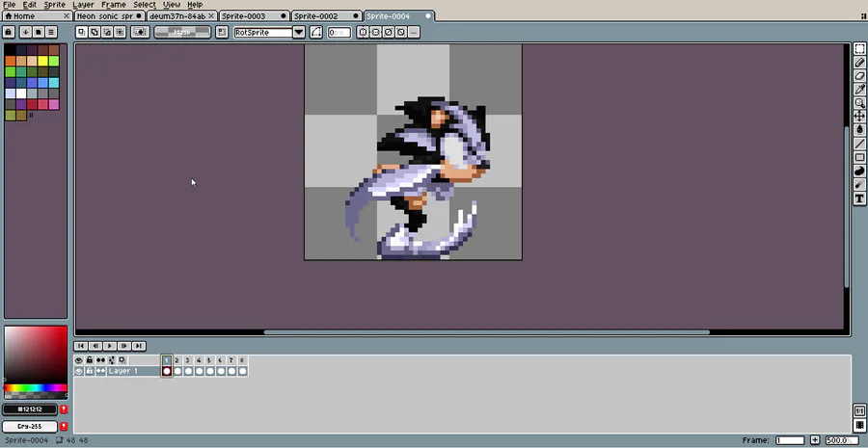Go to the last frame
The image size is (868, 448).
(138, 346)
